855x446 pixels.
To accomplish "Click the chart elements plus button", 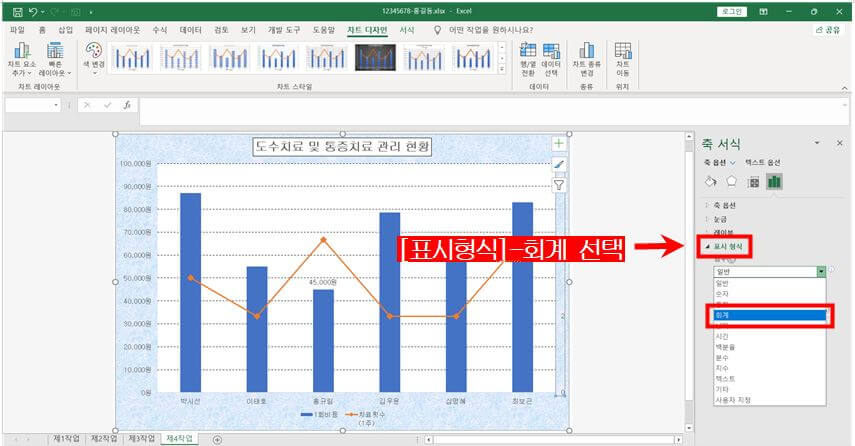I will (559, 143).
